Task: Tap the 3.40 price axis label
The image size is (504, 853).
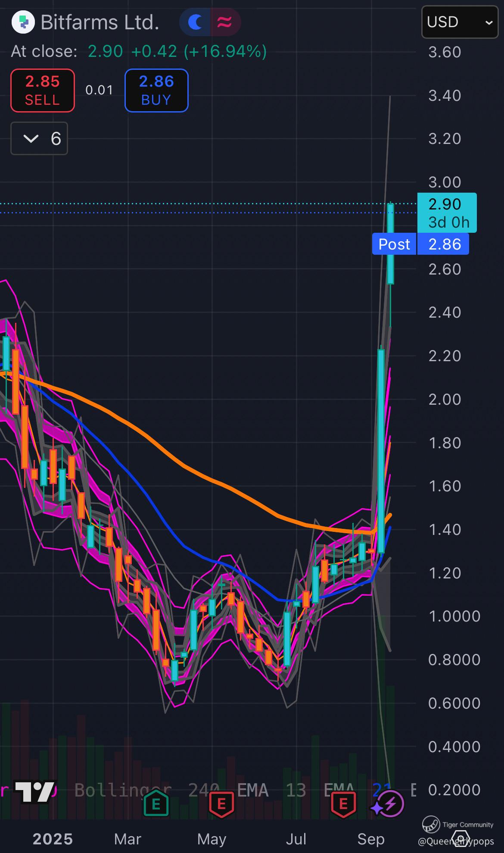Action: click(x=445, y=95)
